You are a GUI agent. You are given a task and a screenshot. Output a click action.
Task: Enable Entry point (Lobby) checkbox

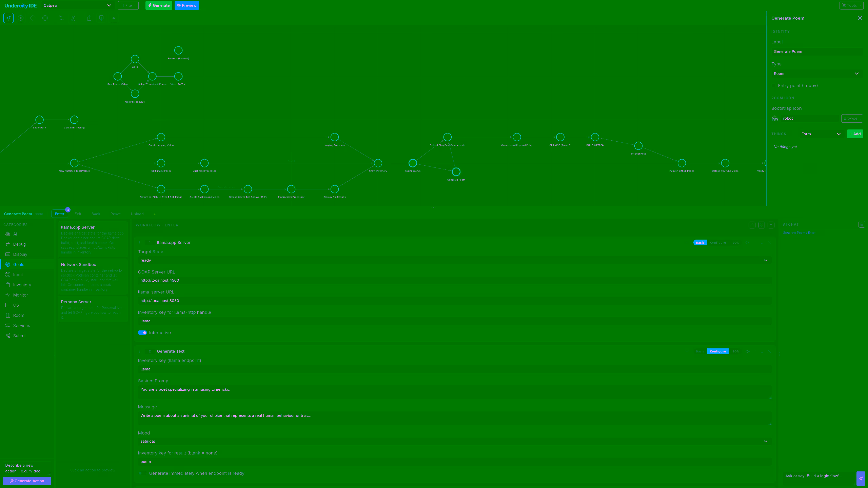(774, 86)
